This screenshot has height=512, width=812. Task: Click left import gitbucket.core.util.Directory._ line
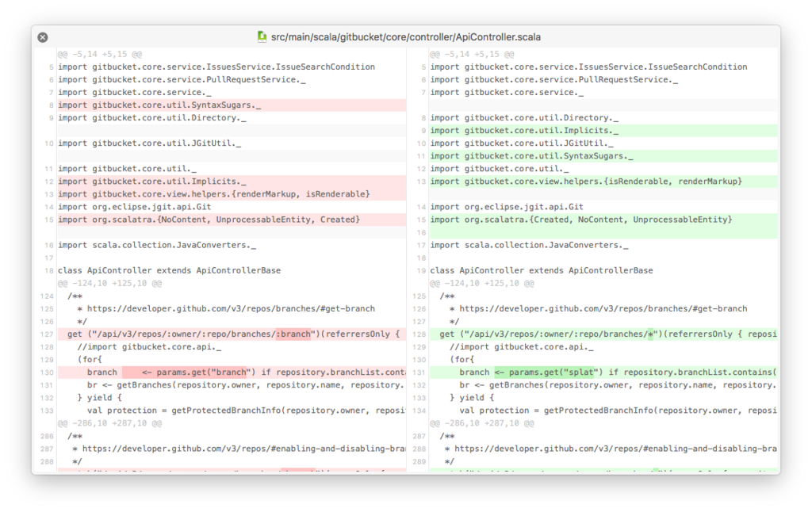(x=151, y=118)
